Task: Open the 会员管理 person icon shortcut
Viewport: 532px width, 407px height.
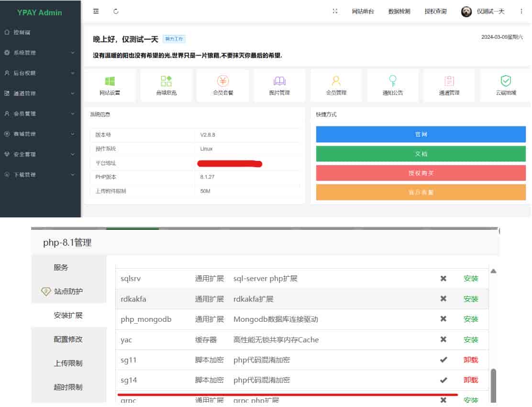Action: [x=336, y=81]
